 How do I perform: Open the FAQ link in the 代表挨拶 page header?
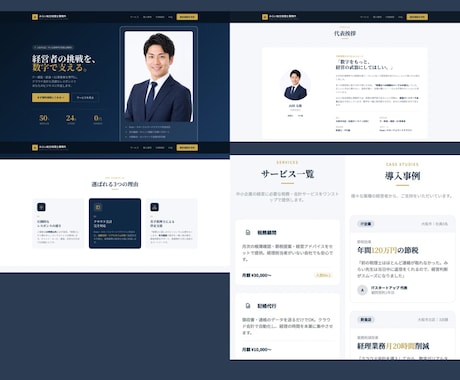(x=400, y=17)
